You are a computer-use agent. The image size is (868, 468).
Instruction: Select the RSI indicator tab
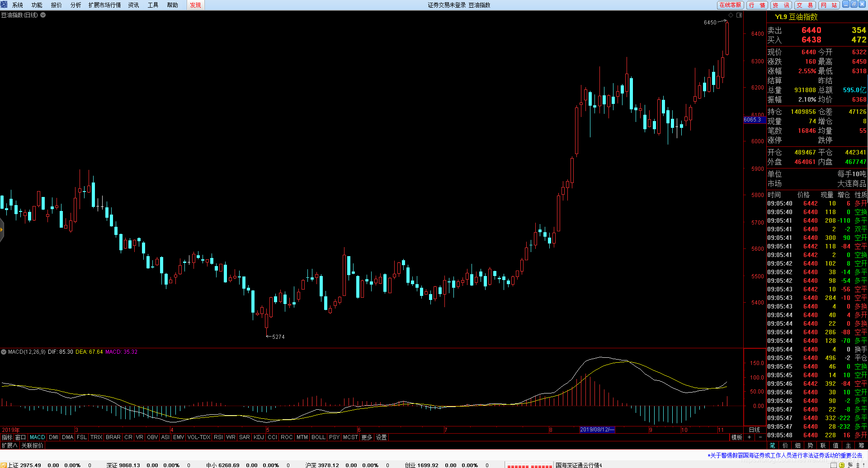click(x=218, y=437)
